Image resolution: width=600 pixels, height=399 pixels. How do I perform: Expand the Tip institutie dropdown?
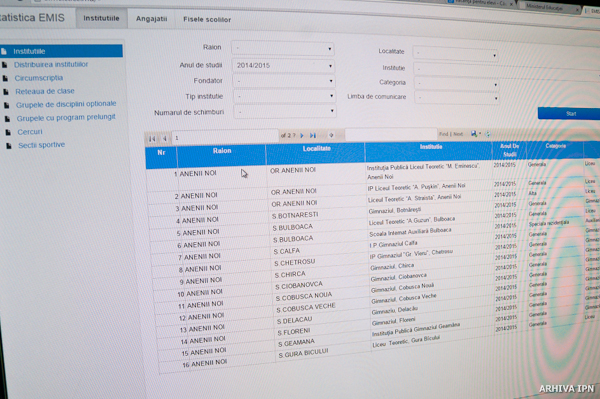pos(285,96)
